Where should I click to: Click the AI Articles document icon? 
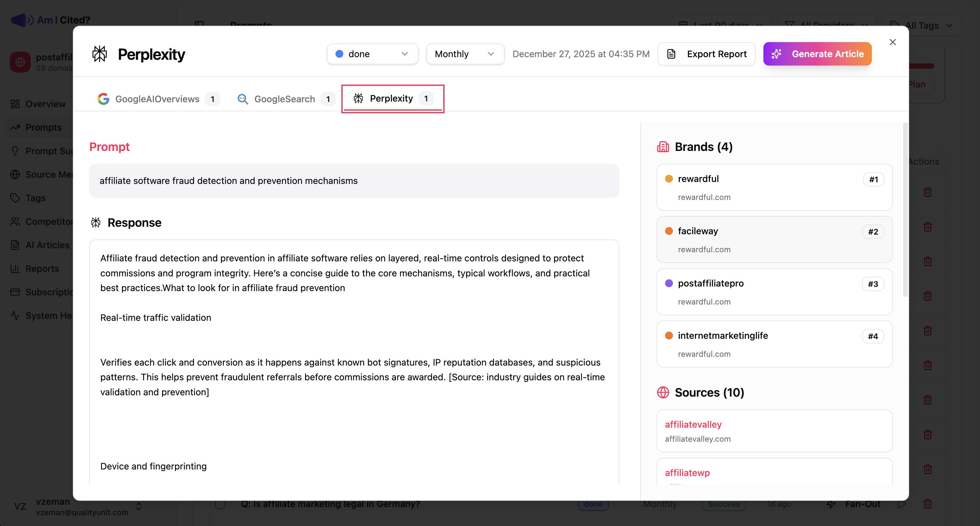[15, 245]
